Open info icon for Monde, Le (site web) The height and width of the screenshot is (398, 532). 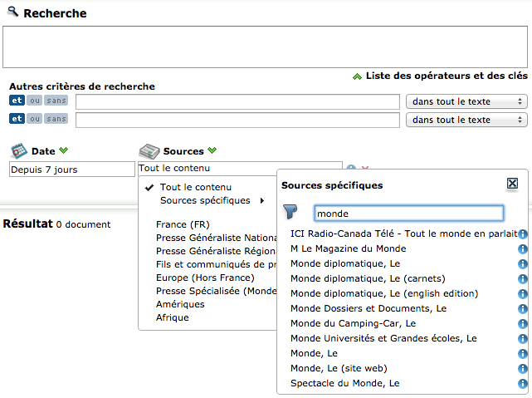coord(523,368)
